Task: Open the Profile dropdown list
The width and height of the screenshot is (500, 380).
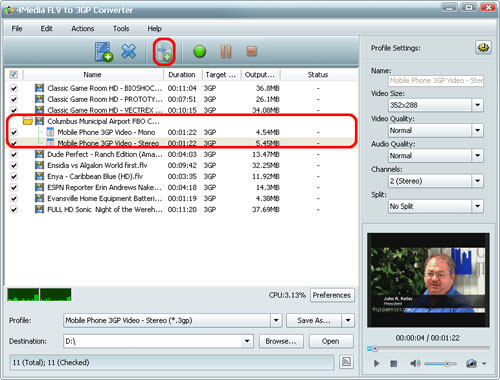Action: pyautogui.click(x=276, y=320)
